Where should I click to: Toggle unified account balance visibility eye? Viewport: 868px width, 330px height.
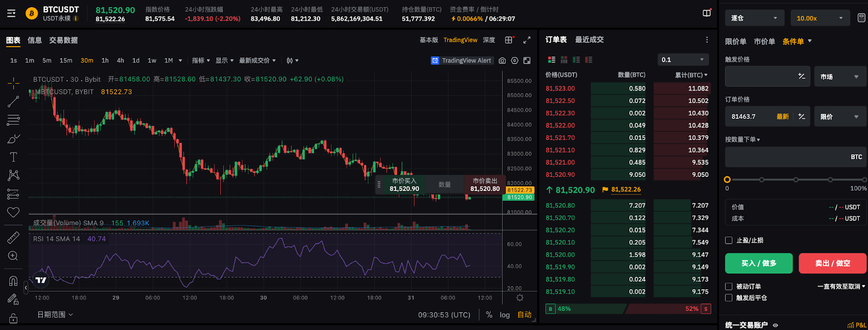point(775,325)
